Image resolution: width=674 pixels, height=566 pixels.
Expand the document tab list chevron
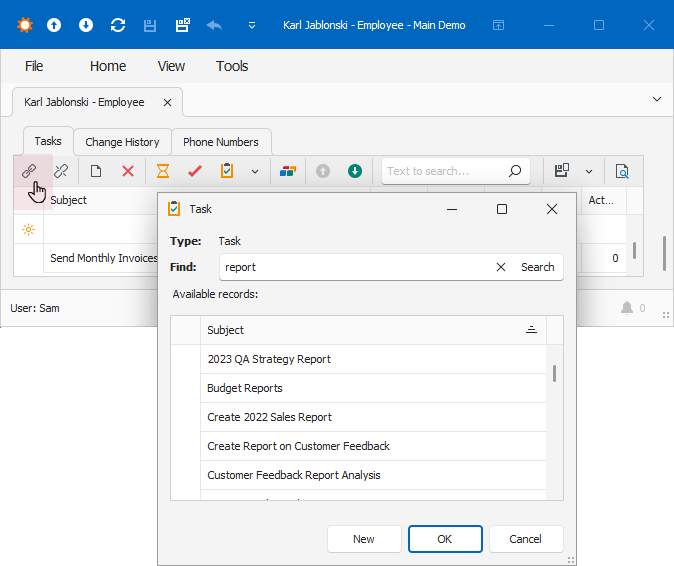coord(657,99)
